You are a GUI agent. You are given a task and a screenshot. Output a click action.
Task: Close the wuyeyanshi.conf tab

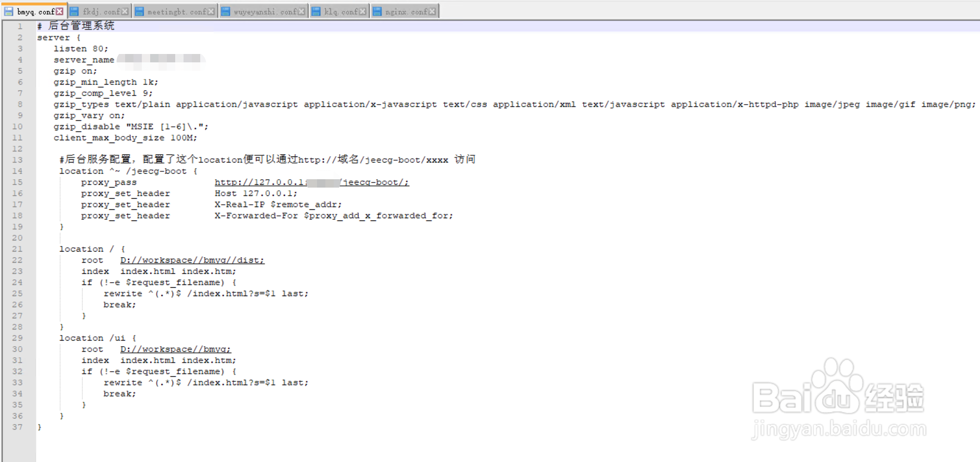(301, 11)
